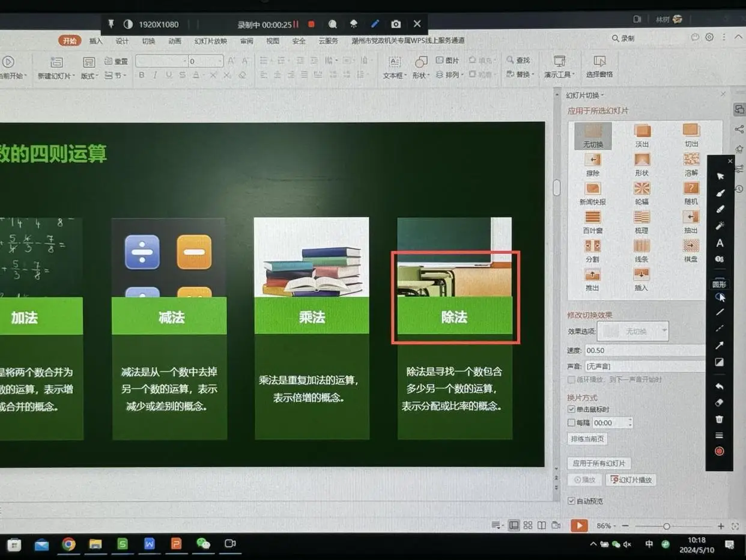Click the zoom slider handle in status bar

[x=666, y=526]
